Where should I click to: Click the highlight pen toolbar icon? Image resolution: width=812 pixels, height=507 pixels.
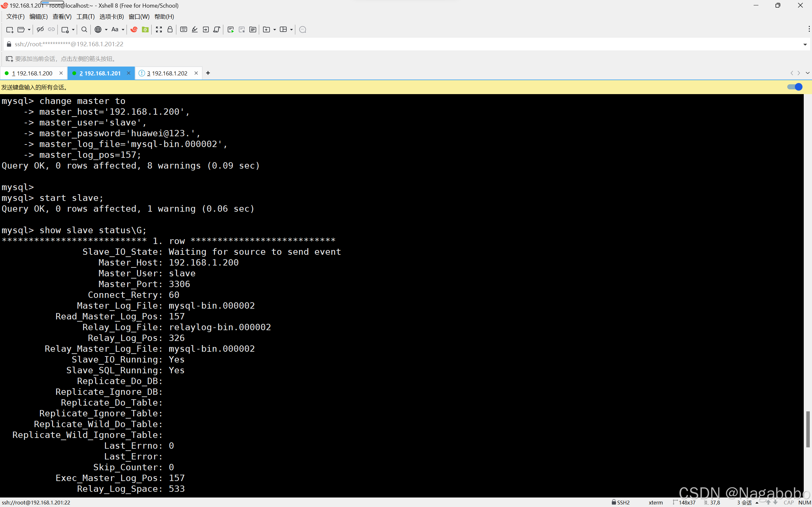tap(195, 29)
